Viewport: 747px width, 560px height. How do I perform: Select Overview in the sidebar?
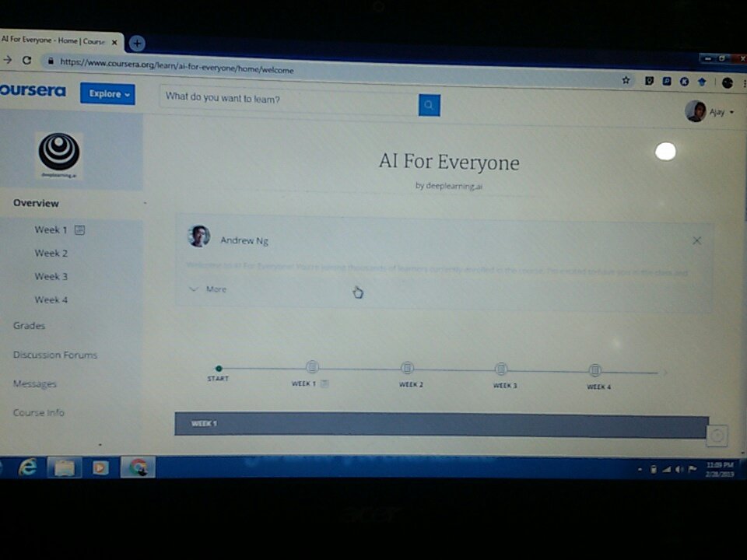click(x=37, y=203)
